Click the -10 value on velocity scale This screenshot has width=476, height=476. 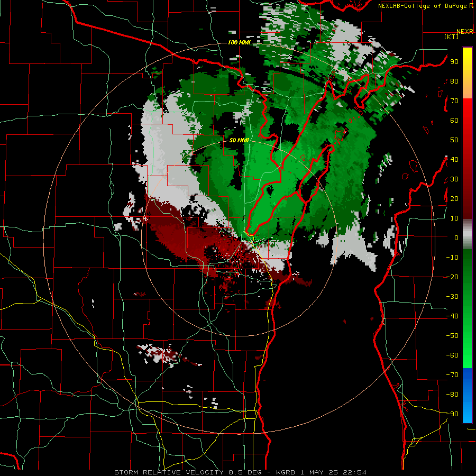point(452,258)
